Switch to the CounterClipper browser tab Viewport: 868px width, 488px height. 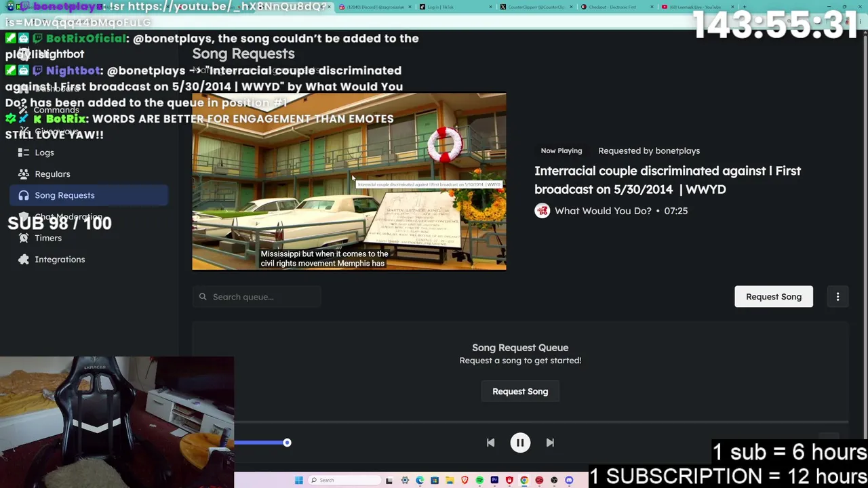[x=536, y=7]
